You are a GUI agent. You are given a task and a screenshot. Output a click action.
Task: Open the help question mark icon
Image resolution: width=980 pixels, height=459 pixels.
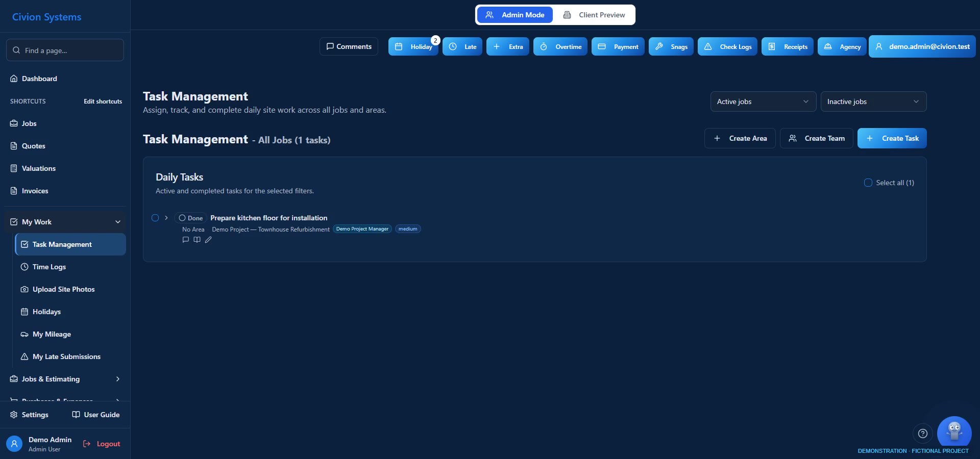pos(922,433)
